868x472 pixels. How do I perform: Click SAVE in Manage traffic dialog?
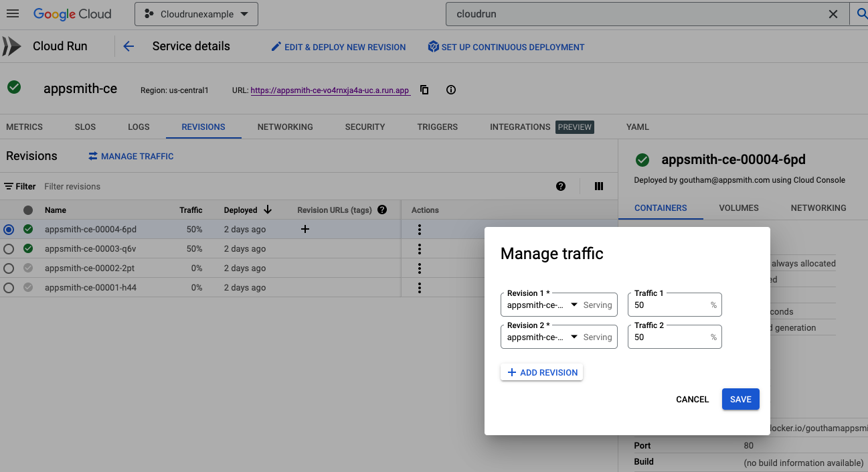[x=740, y=399]
